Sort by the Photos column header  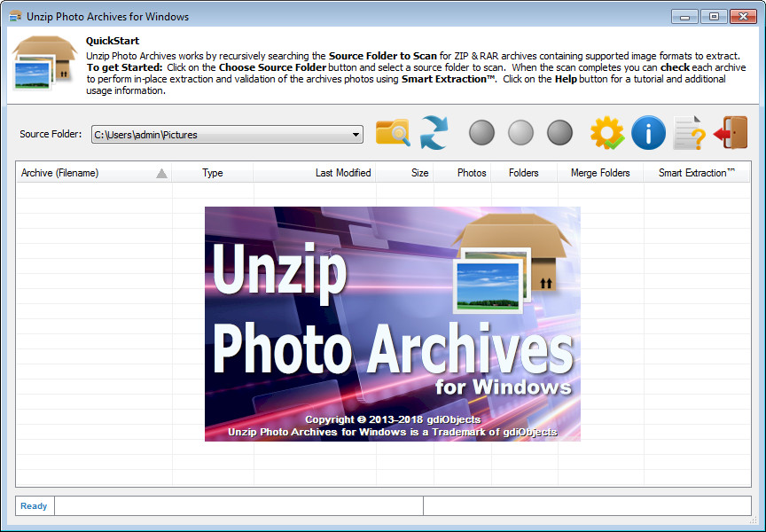[x=462, y=173]
